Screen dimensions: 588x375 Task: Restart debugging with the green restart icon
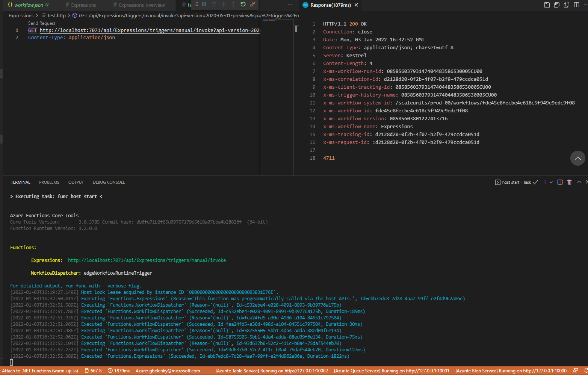243,5
